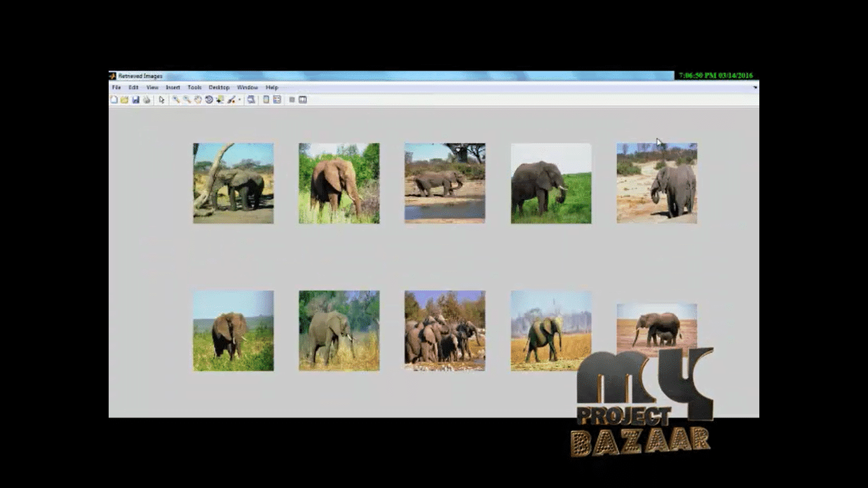Click the Print Figure icon

tap(146, 100)
